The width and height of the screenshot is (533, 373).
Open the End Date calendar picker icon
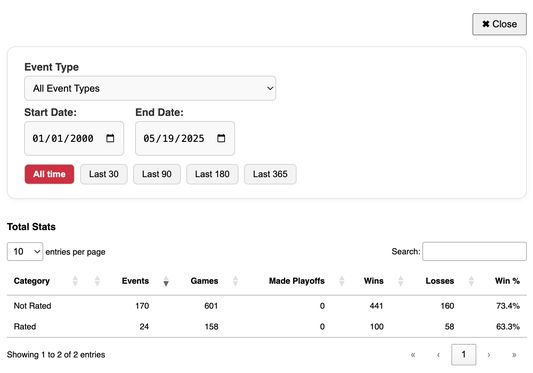click(x=221, y=138)
